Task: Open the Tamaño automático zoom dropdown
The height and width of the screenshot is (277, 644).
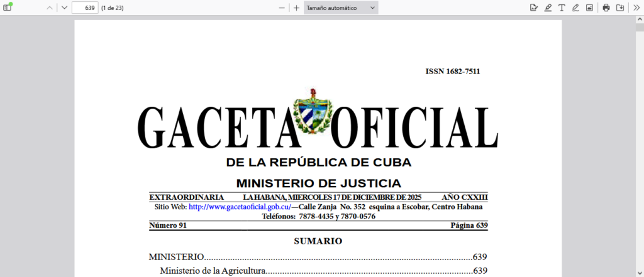Action: coord(341,8)
